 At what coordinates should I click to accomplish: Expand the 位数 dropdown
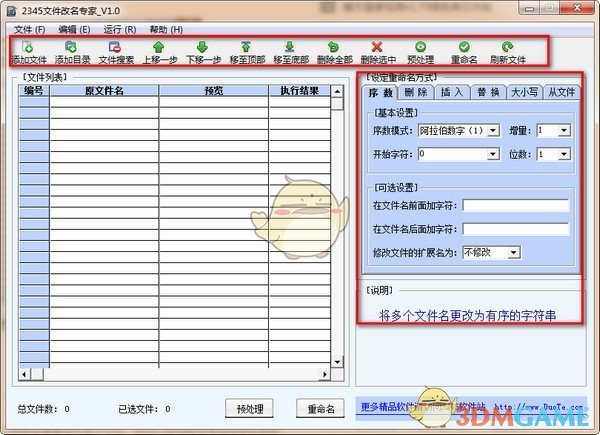click(x=564, y=155)
